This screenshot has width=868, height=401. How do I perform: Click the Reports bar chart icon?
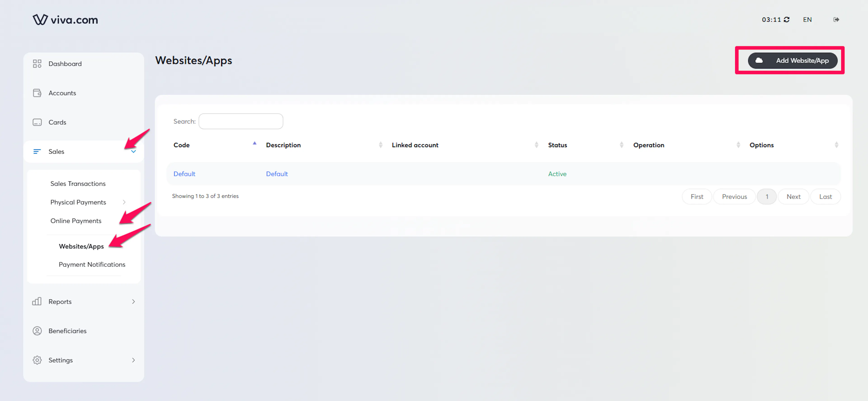coord(37,301)
